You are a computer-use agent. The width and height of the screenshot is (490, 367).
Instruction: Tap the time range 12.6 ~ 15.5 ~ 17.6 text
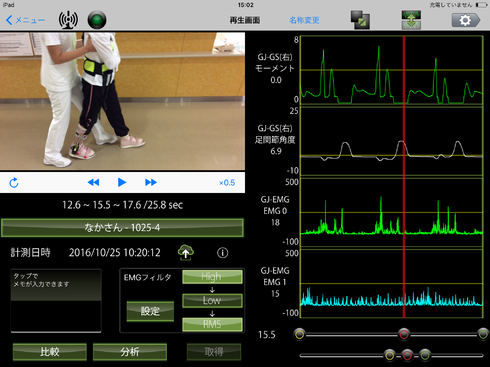(x=122, y=205)
